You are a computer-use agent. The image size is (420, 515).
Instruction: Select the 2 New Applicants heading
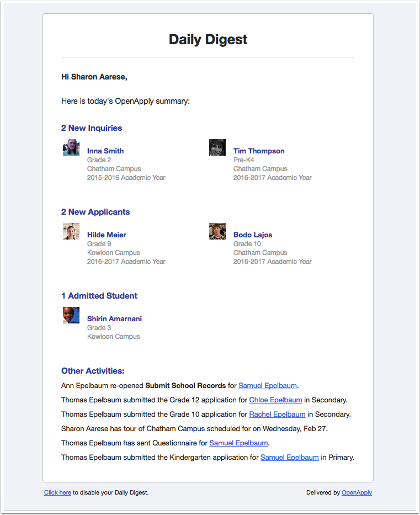(x=95, y=212)
